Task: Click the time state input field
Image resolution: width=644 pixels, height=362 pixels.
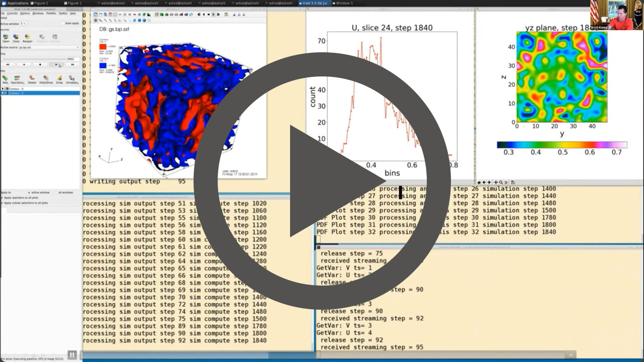Action: [x=73, y=59]
